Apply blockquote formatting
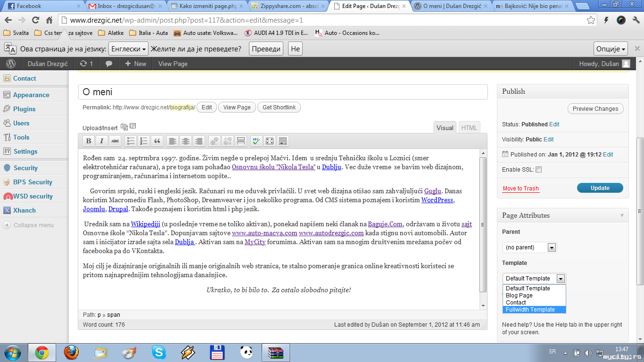Screen dimensions: 644x362 (157, 141)
